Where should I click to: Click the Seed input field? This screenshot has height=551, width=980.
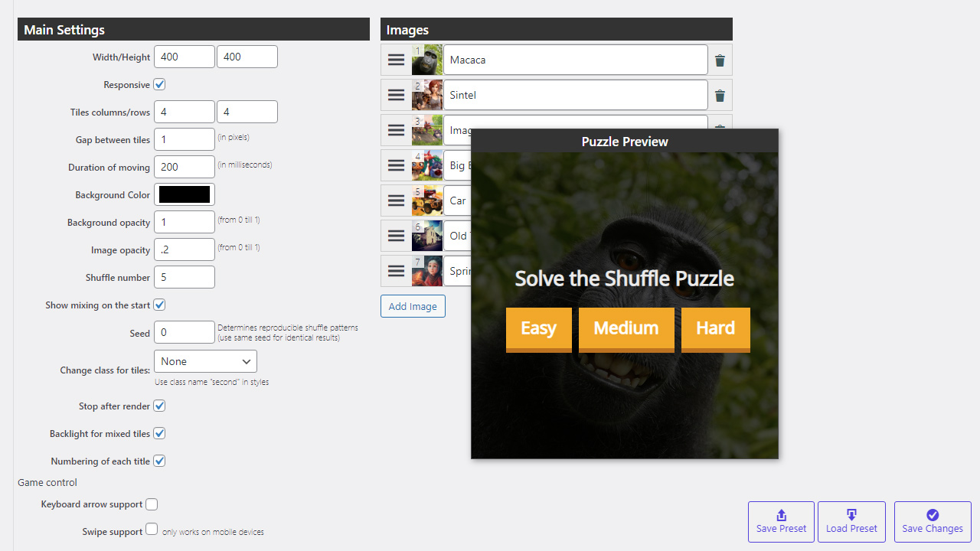pos(185,332)
